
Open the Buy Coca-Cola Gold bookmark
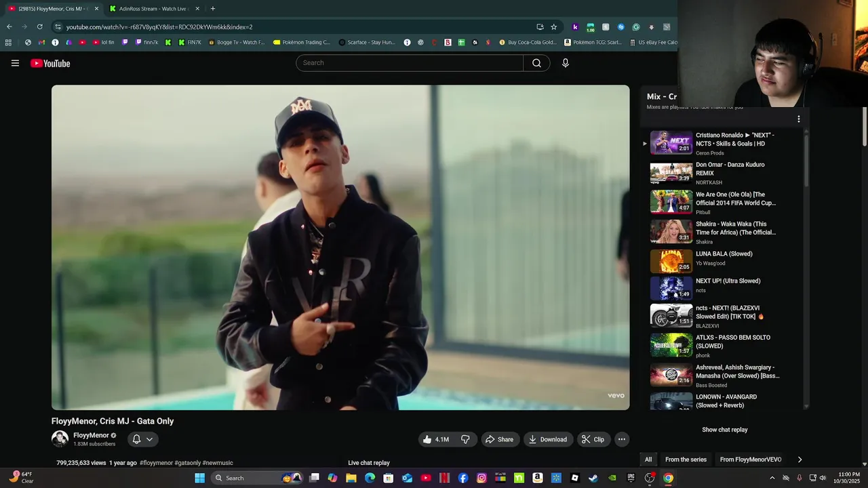pos(528,42)
